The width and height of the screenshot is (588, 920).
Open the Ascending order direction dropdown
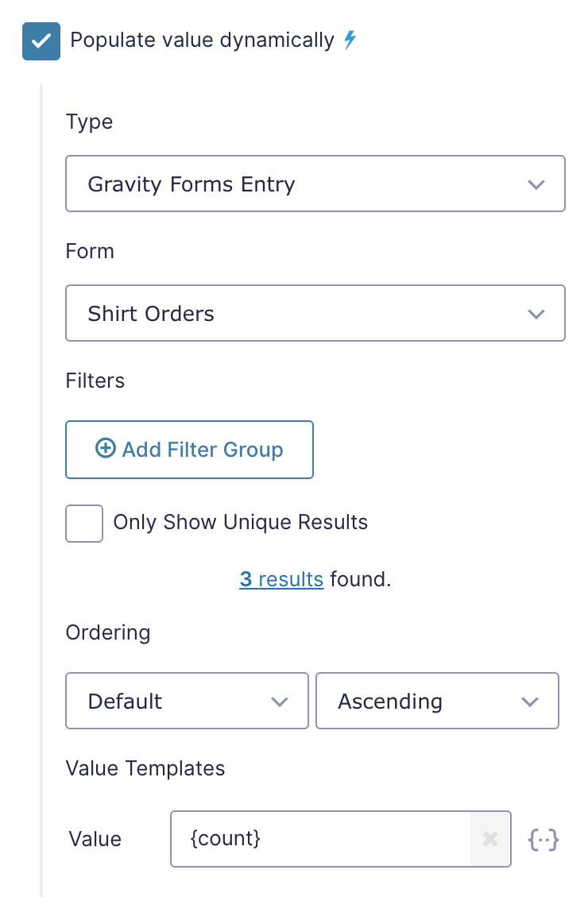[437, 702]
